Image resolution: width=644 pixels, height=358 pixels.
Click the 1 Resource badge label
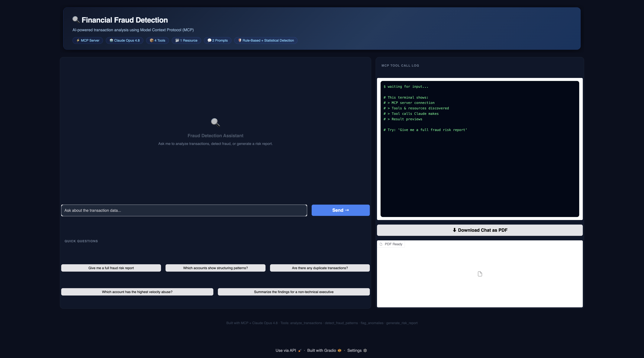point(189,40)
